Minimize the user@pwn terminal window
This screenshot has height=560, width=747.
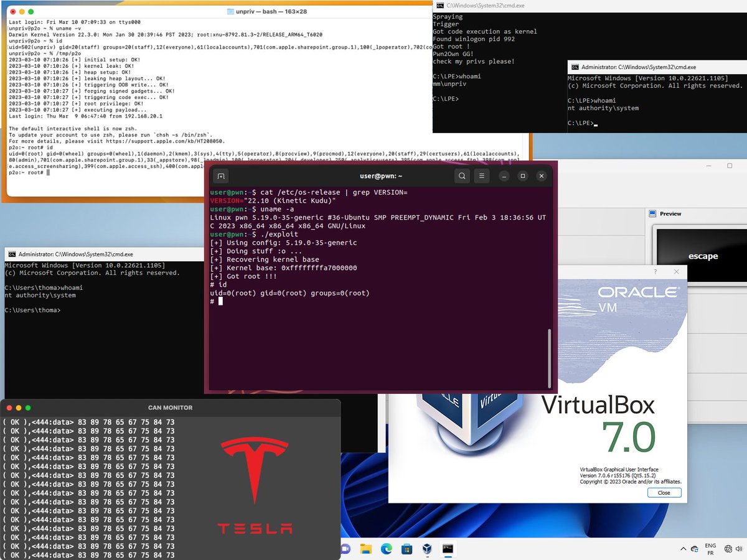[504, 176]
